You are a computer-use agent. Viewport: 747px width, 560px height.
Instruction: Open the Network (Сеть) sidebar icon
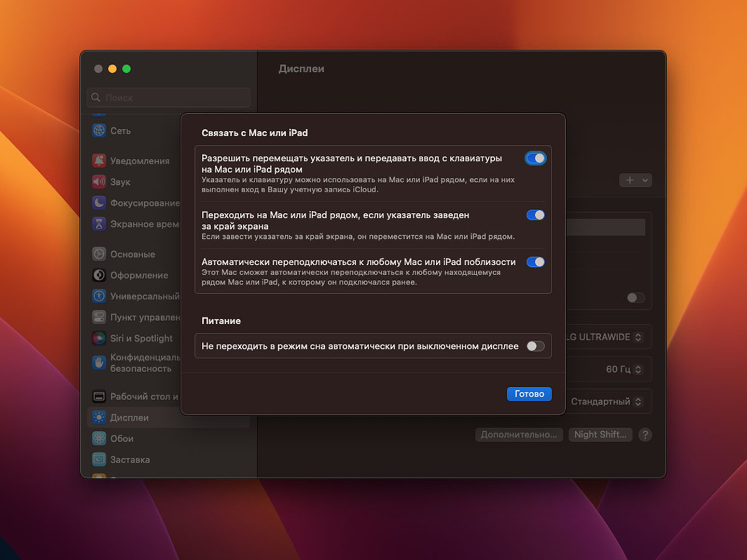[x=99, y=131]
